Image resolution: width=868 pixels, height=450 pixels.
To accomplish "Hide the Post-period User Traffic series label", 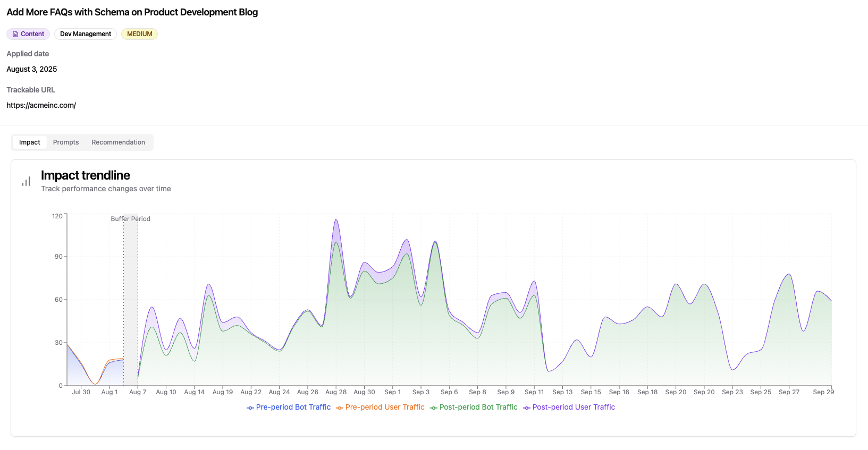I will (x=574, y=407).
